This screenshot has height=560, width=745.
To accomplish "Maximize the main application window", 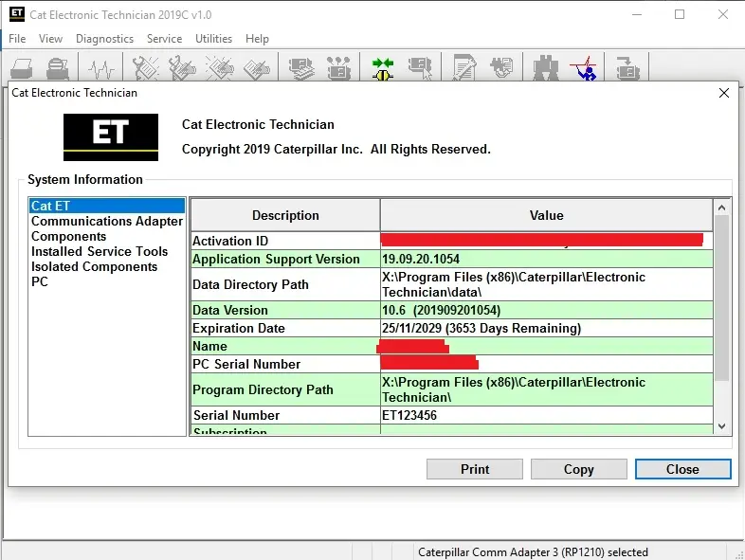I will [680, 15].
